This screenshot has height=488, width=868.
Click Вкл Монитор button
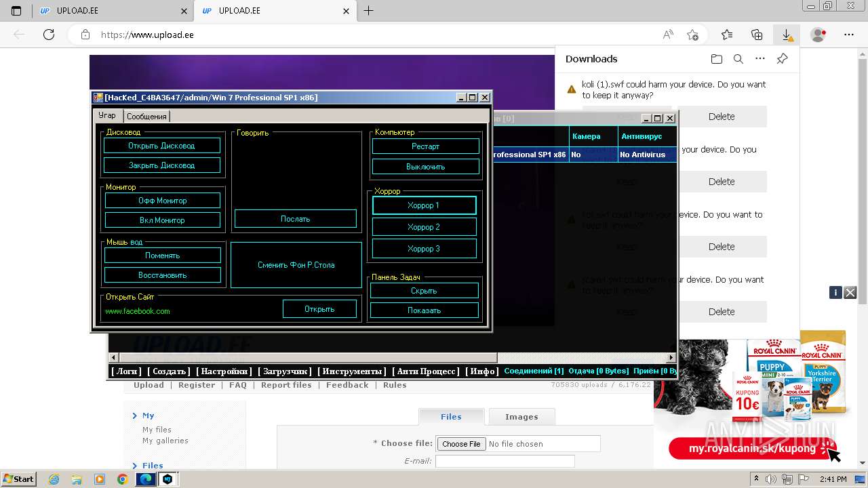click(x=162, y=220)
